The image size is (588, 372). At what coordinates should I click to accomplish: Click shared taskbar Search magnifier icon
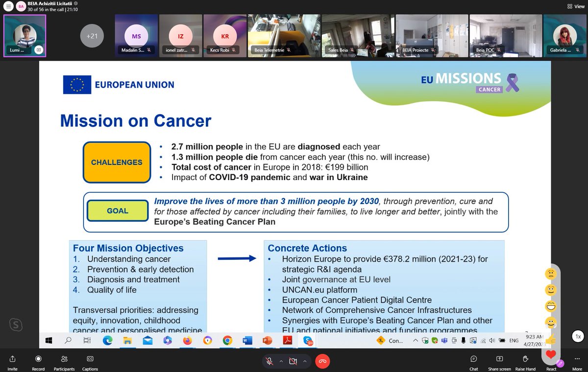pyautogui.click(x=69, y=340)
